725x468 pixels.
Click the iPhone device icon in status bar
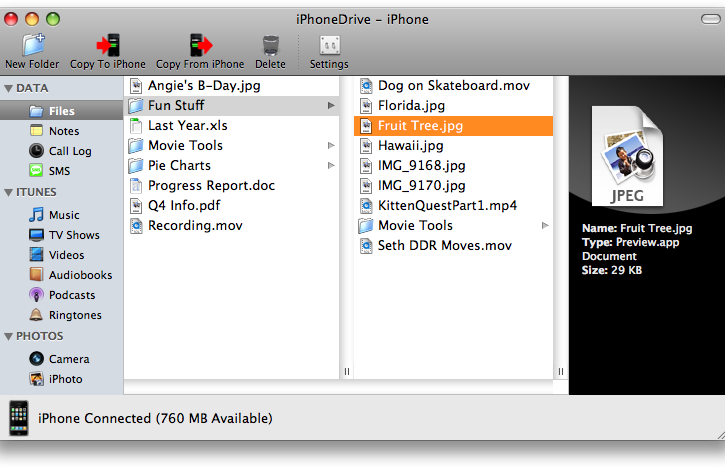(19, 418)
